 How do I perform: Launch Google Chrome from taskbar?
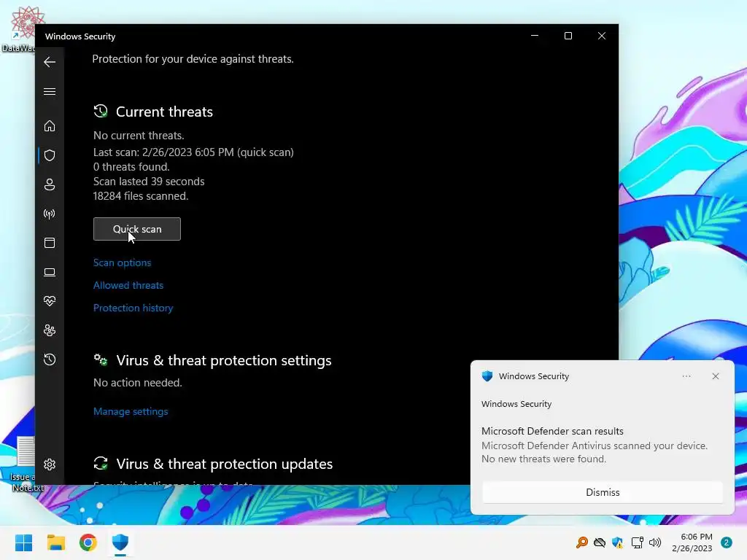(x=88, y=542)
